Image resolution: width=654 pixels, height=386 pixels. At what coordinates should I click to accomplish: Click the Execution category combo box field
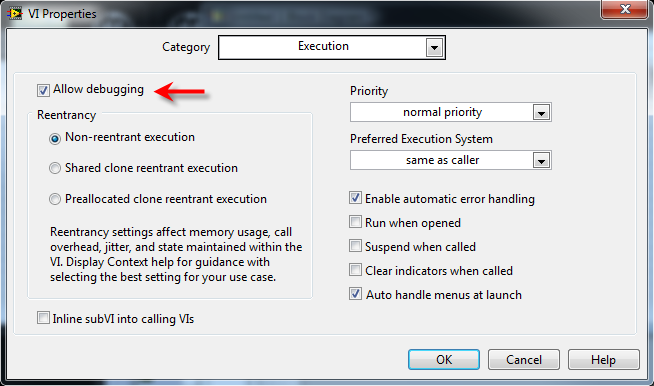click(x=332, y=48)
